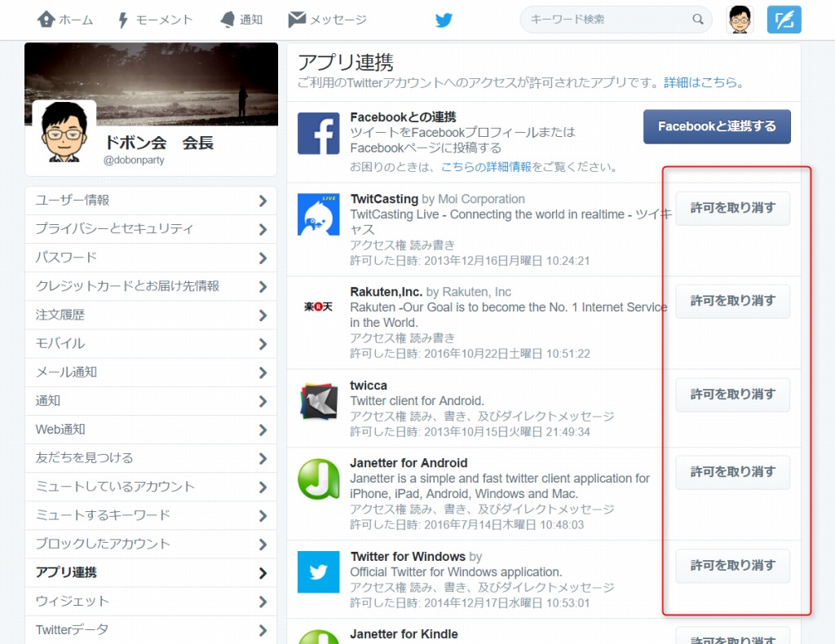The image size is (835, 644).
Task: Click the ホーム label in the navigation bar
Action: pyautogui.click(x=76, y=20)
